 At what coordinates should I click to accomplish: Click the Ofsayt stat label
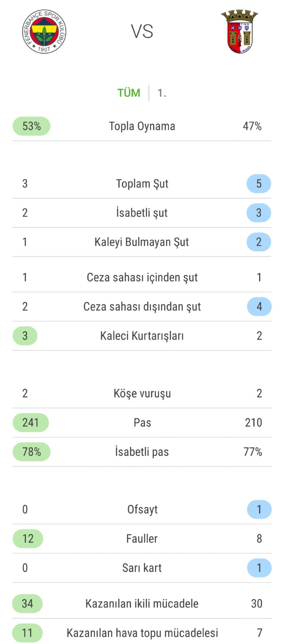point(142,509)
